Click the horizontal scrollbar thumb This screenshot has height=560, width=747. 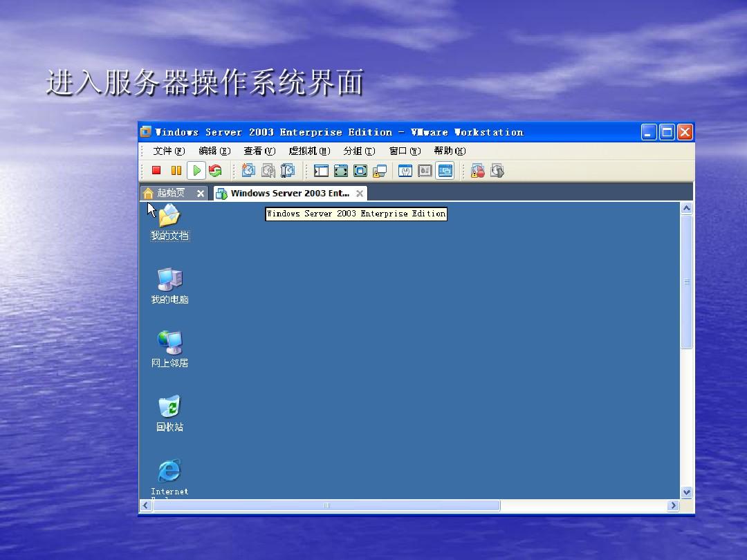click(326, 505)
